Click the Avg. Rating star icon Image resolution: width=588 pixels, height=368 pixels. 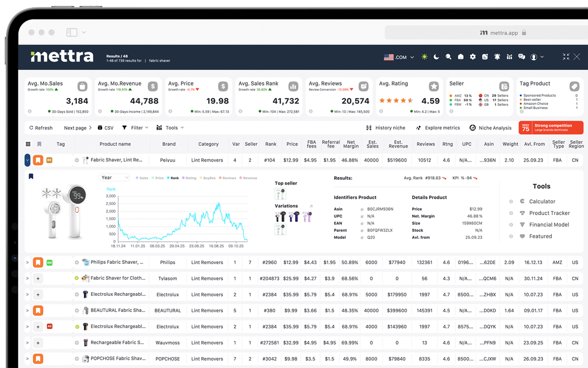pyautogui.click(x=434, y=86)
